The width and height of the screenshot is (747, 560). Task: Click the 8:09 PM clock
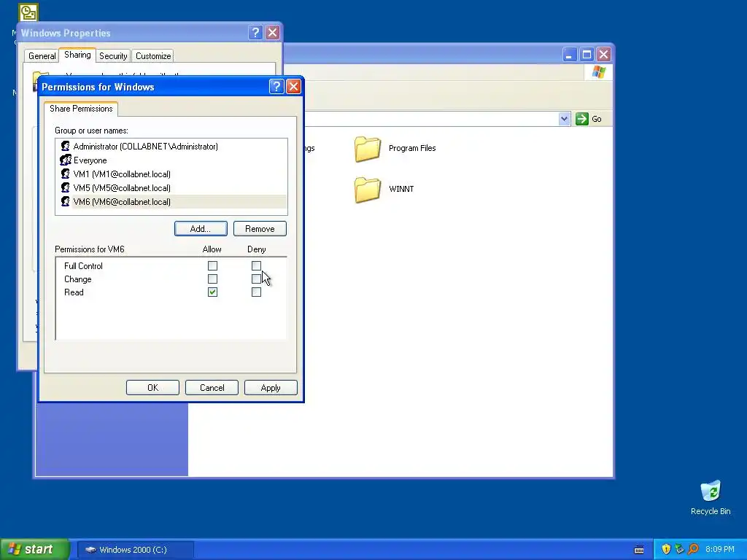[719, 550]
